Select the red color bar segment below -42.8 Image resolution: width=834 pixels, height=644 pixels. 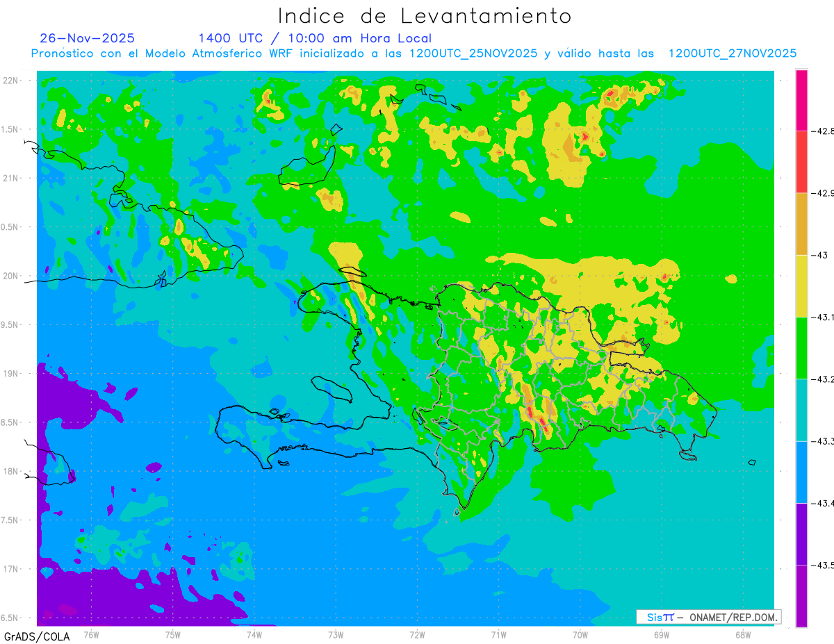click(x=802, y=161)
